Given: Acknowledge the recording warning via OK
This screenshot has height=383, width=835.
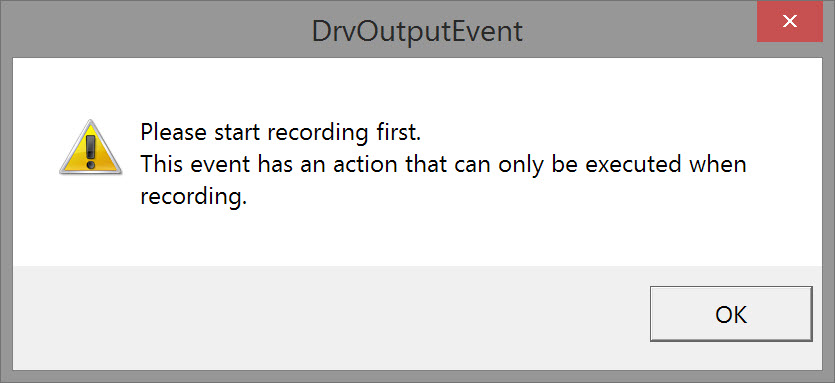Looking at the screenshot, I should 731,314.
